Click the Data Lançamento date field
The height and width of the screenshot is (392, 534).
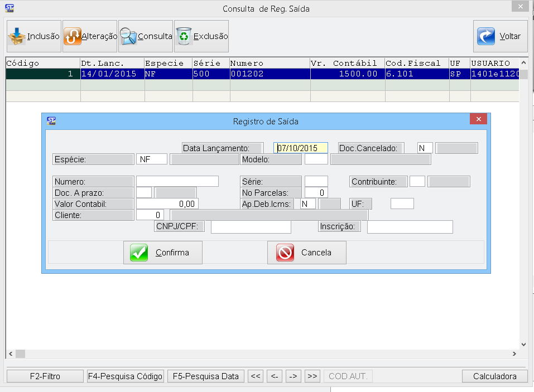301,148
